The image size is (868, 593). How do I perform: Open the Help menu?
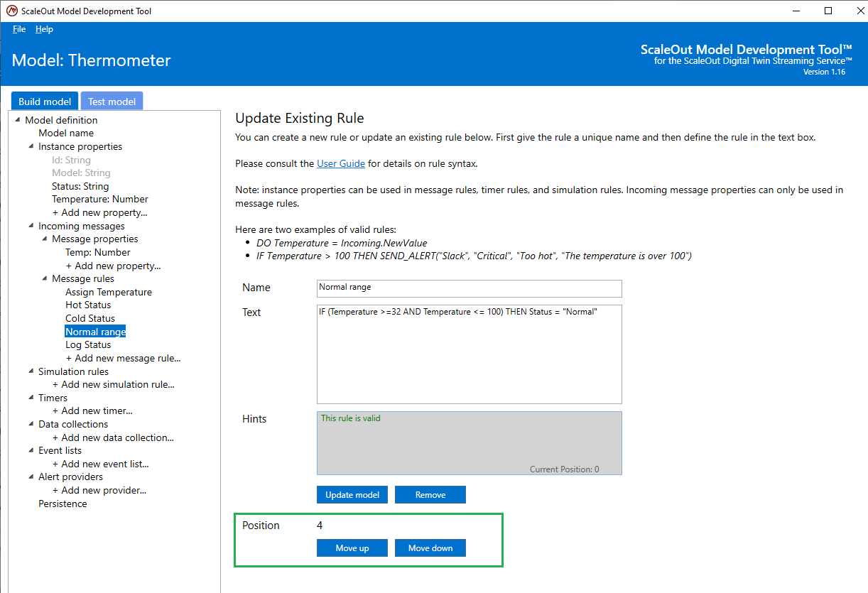[44, 29]
